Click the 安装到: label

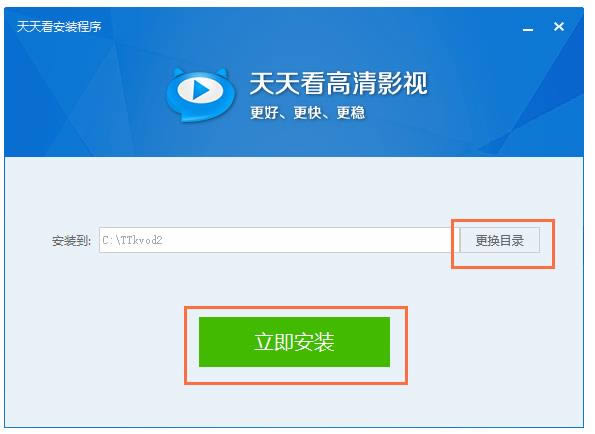coord(71,241)
